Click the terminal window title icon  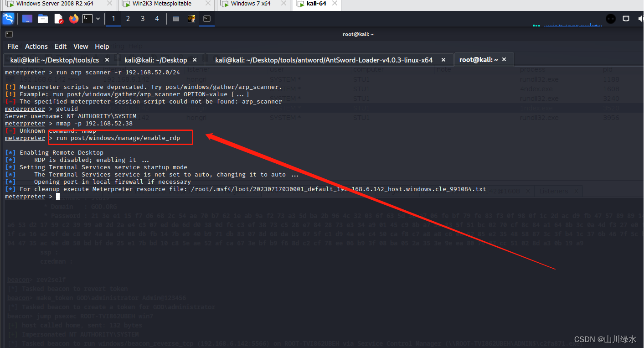coord(9,34)
